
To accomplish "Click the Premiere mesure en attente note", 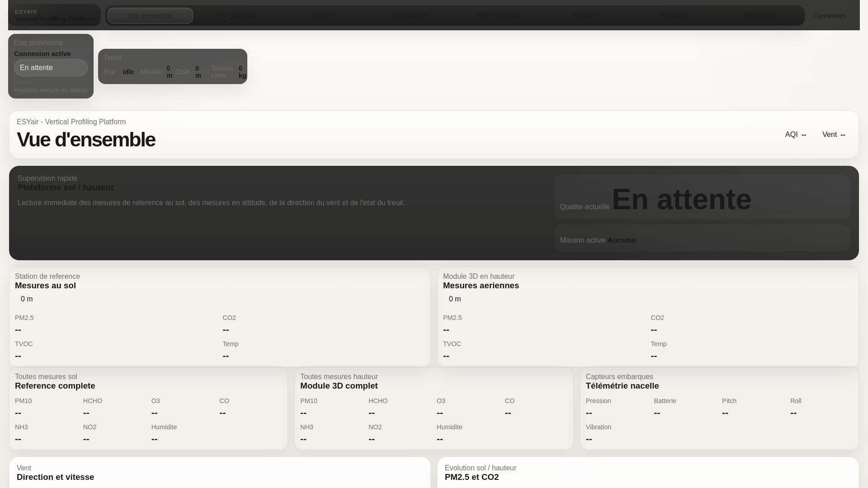I will 51,90.
